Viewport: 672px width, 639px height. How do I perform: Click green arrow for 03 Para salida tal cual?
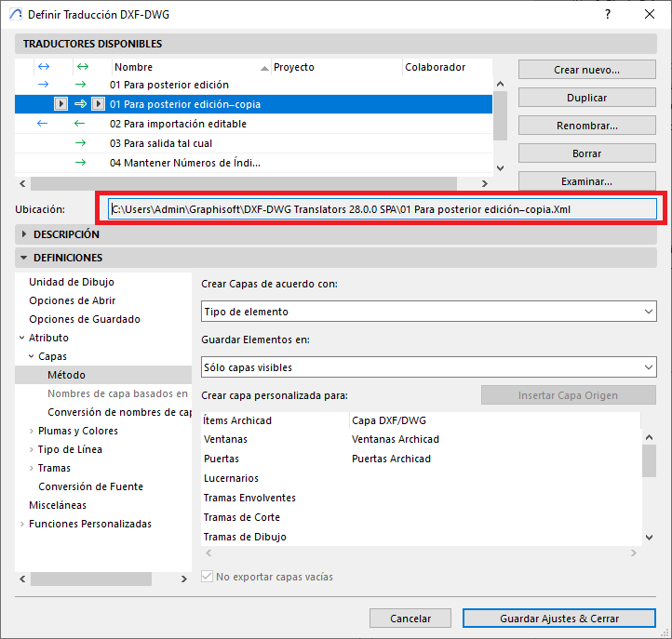[80, 143]
